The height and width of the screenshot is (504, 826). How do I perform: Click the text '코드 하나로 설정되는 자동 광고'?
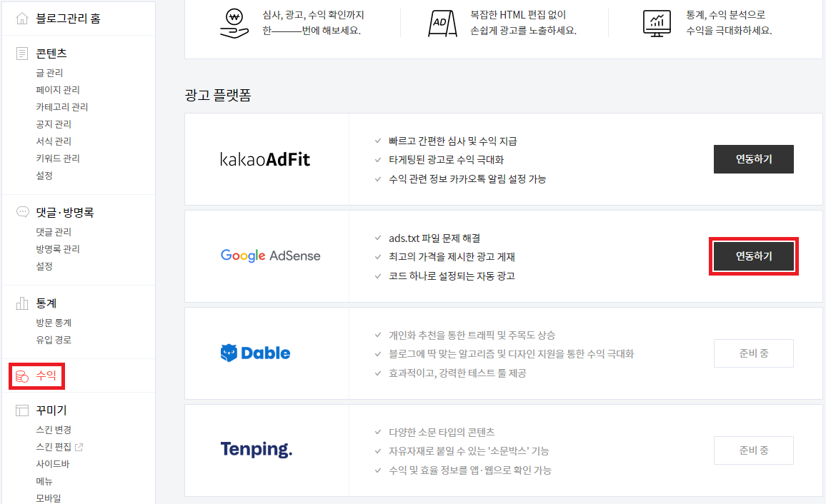coord(452,276)
